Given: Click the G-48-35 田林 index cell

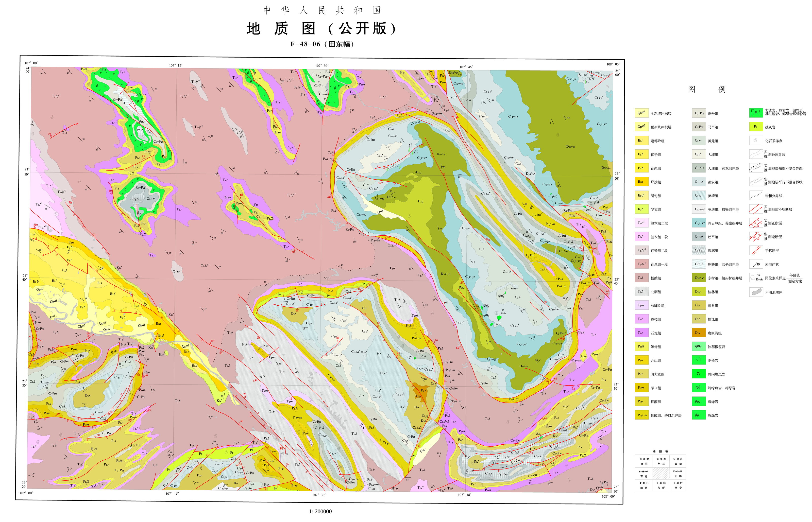Looking at the screenshot, I should 644,461.
